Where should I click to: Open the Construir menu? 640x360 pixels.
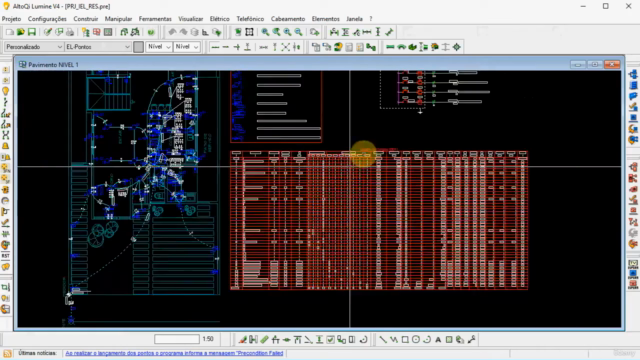click(x=86, y=19)
